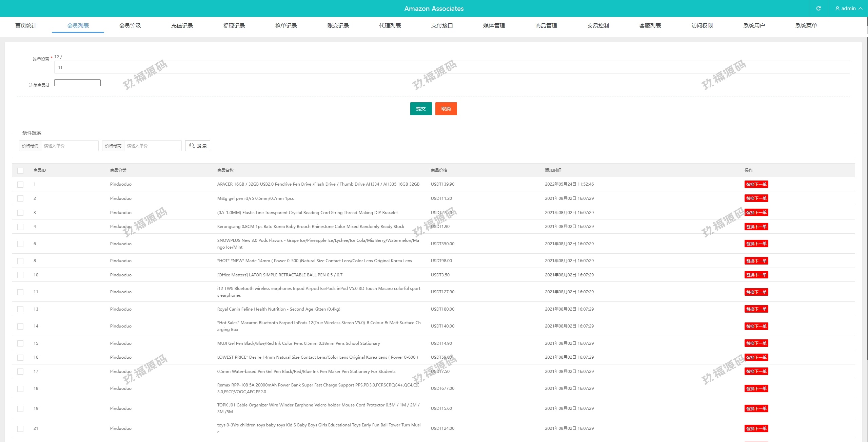Tick the select-all header checkbox
The image size is (868, 442).
pyautogui.click(x=20, y=170)
